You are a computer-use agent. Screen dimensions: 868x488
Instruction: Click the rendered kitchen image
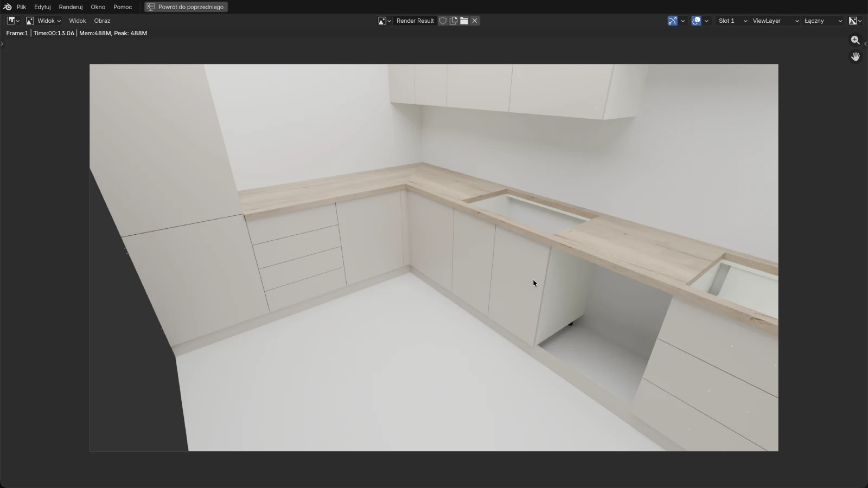pyautogui.click(x=434, y=258)
